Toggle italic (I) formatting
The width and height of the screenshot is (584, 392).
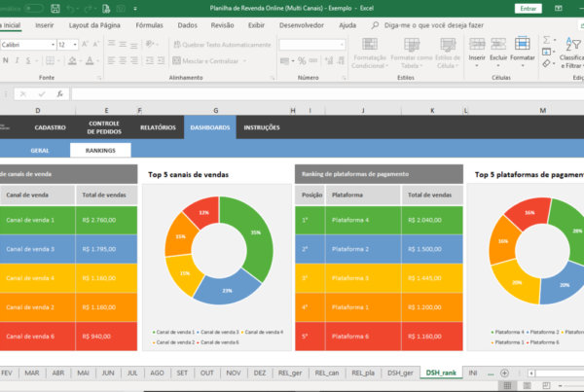point(17,60)
